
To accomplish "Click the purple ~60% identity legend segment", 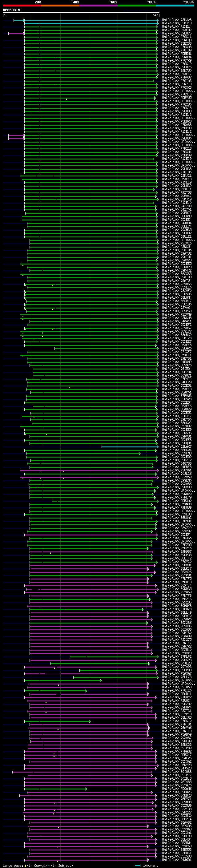I will click(x=99, y=6).
